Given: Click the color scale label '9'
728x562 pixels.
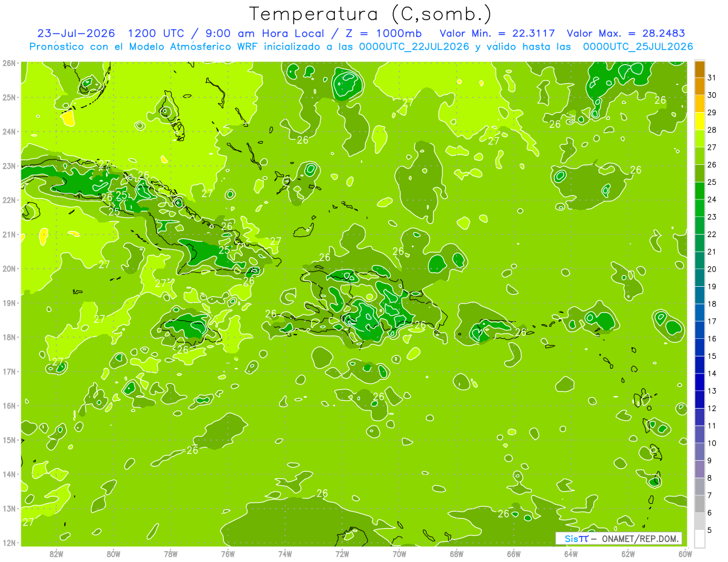Looking at the screenshot, I should pyautogui.click(x=710, y=461).
